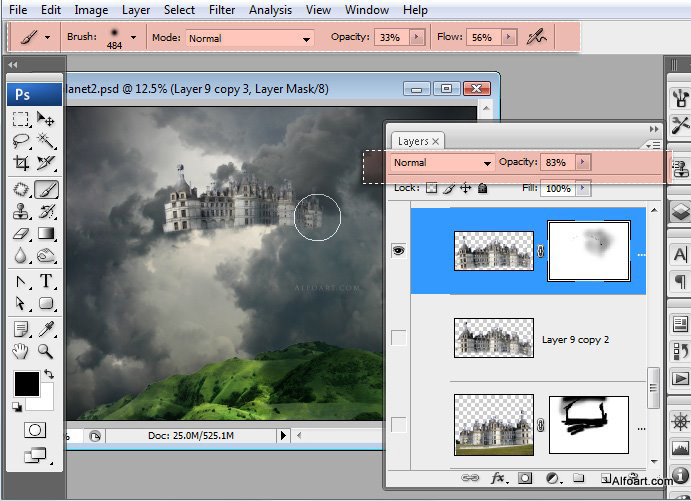Screen dimensions: 691x501
Task: Toggle lock transparent pixels
Action: (431, 188)
